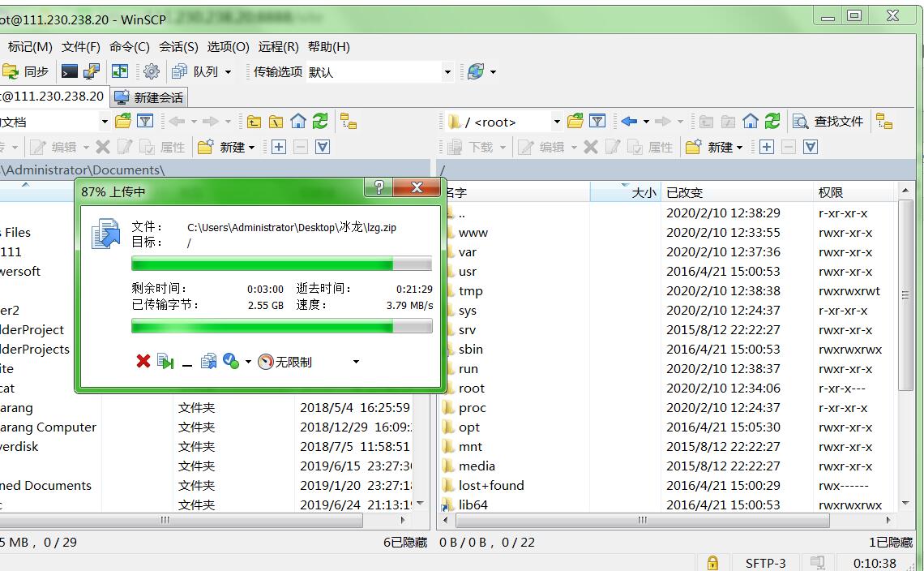Open the remote panel file filter icon

click(597, 122)
